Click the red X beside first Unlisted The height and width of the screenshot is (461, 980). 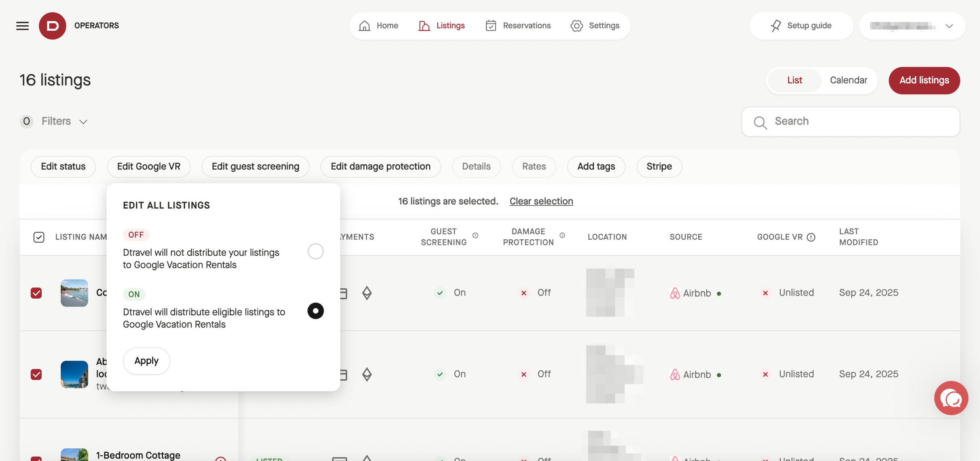click(765, 293)
